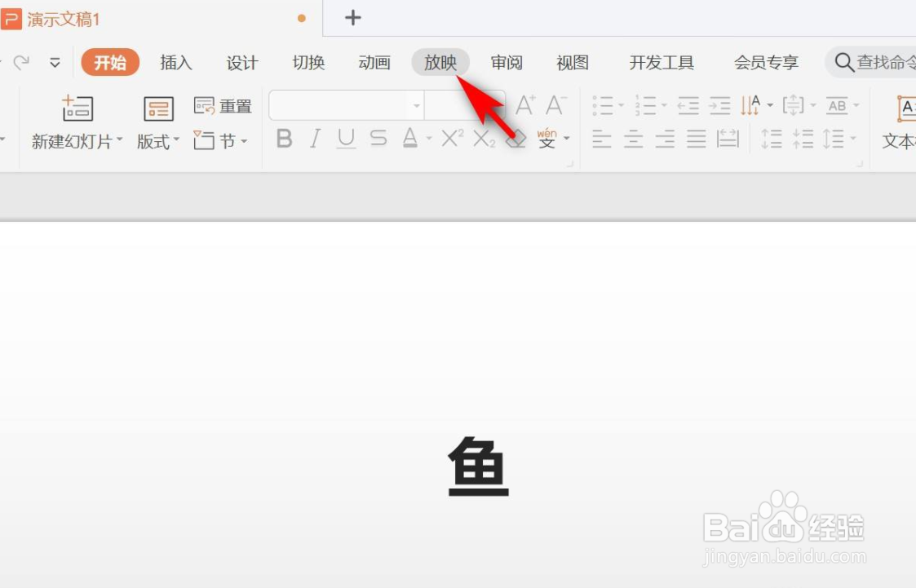The width and height of the screenshot is (916, 588).
Task: Select the 切换 tab
Action: point(308,63)
